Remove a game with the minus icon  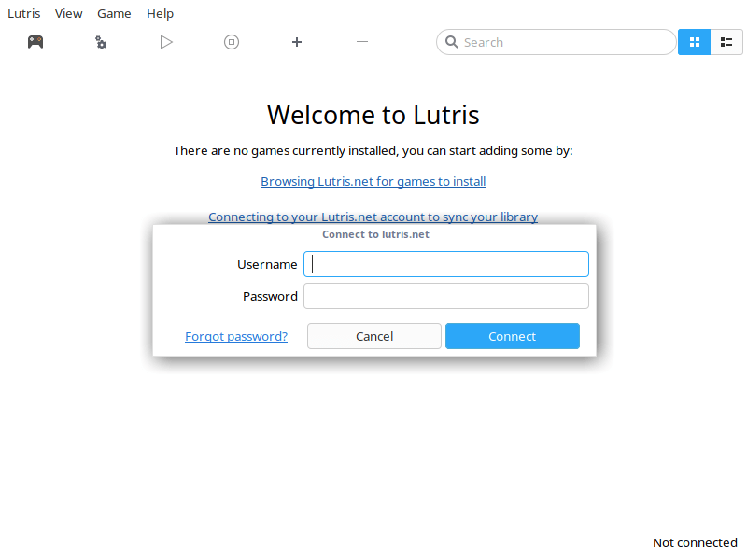[x=361, y=41]
